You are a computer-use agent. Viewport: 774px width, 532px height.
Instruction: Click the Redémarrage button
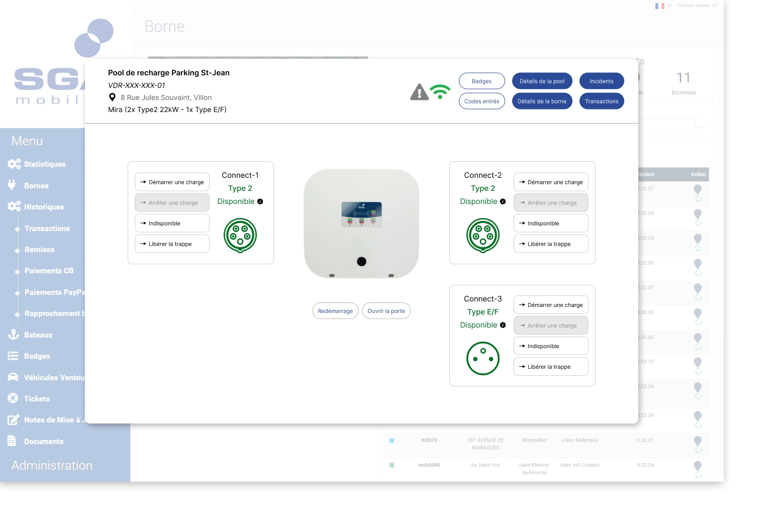tap(335, 311)
